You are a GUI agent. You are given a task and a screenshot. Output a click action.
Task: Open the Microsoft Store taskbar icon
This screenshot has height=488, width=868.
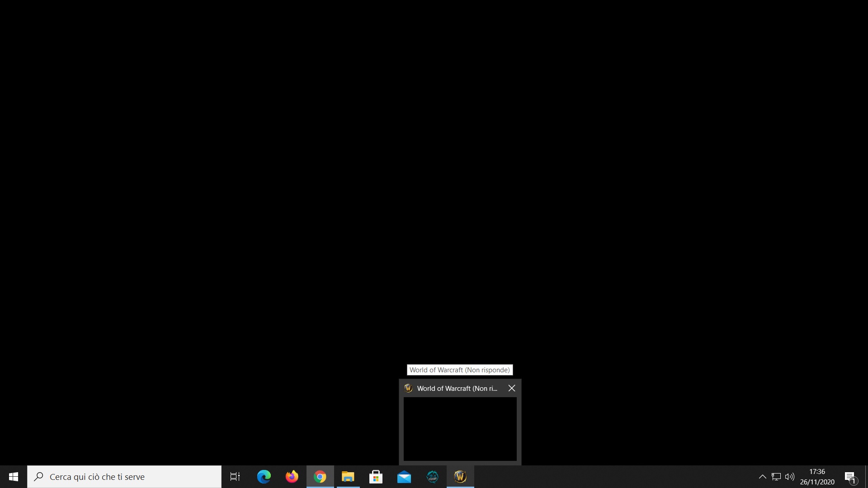pos(376,477)
